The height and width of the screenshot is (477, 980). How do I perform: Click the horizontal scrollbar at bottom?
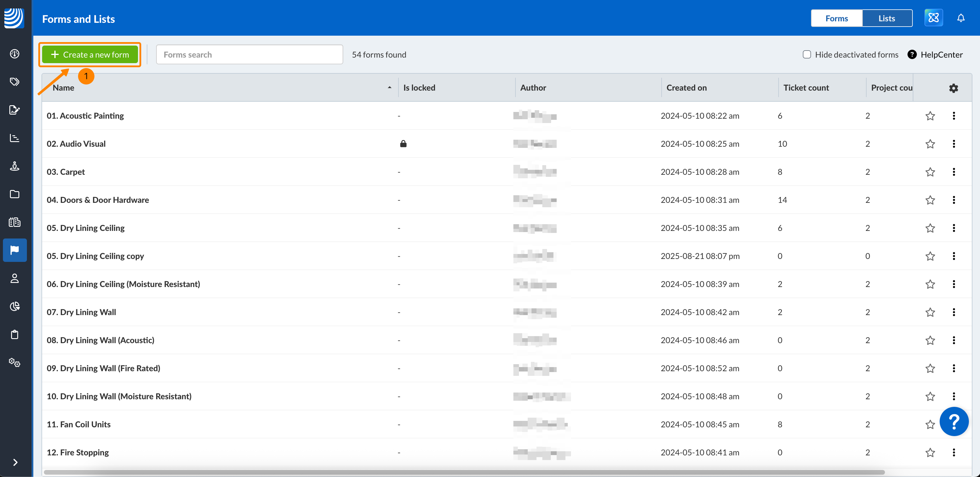(464, 472)
